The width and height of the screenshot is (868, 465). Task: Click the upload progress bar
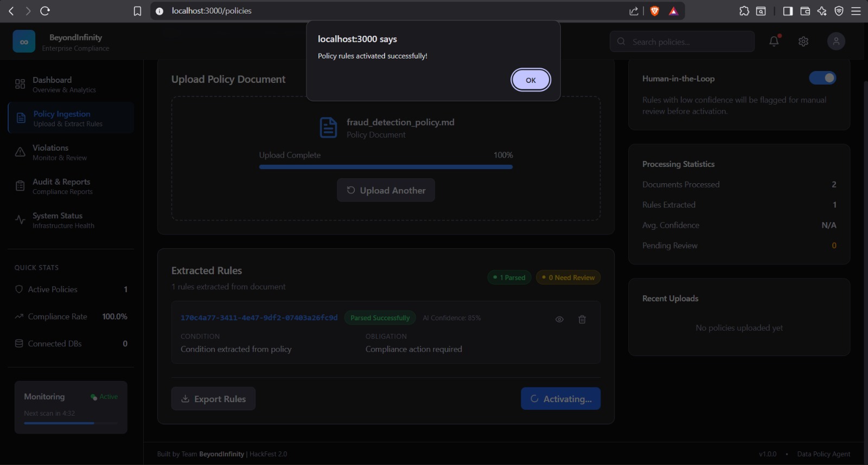tap(386, 167)
